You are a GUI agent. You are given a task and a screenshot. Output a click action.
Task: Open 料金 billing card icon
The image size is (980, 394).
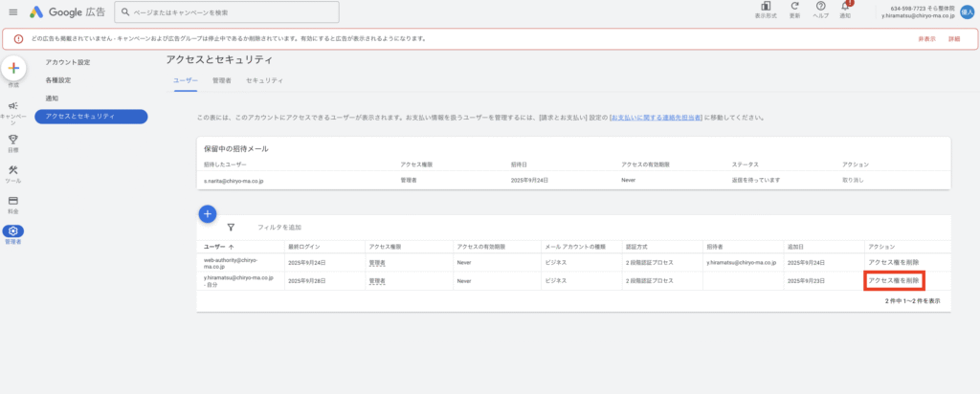click(13, 202)
